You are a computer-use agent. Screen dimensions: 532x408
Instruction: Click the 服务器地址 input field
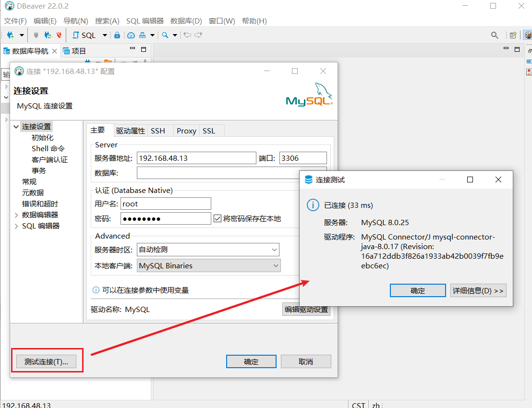point(196,158)
